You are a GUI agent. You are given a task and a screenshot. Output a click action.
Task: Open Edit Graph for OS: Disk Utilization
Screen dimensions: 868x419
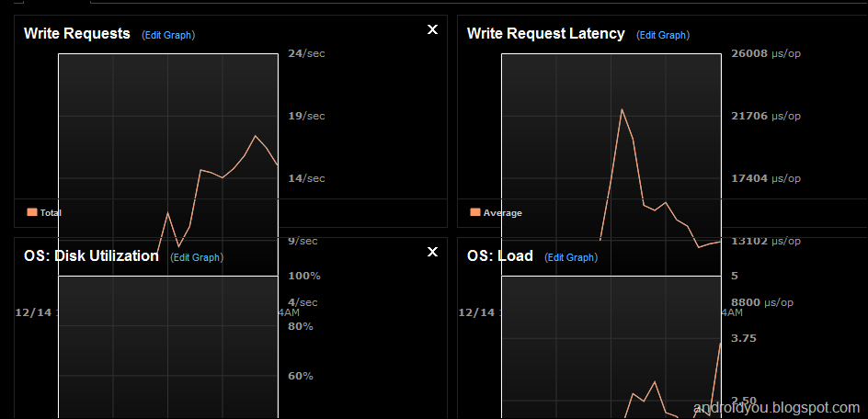pyautogui.click(x=197, y=257)
